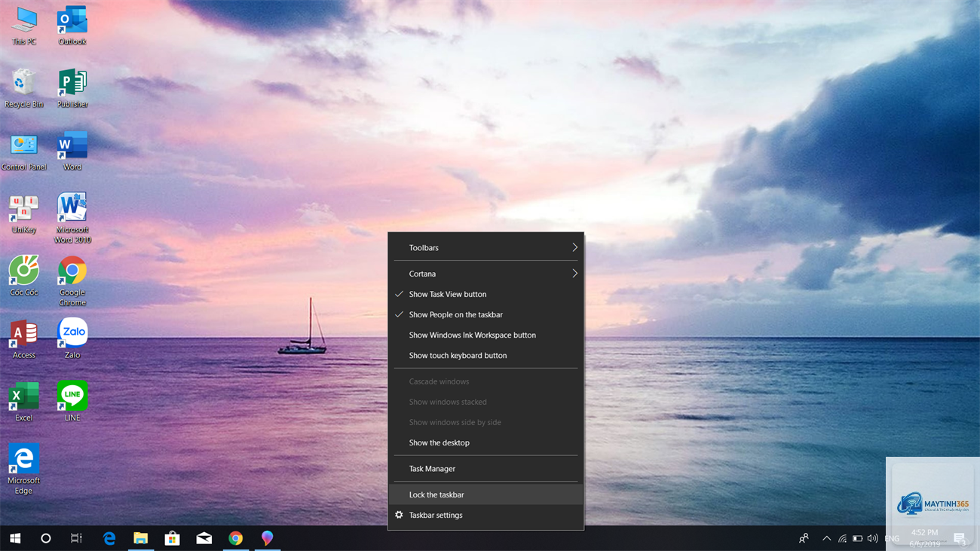
Task: Launch Edge from the taskbar
Action: (x=109, y=538)
